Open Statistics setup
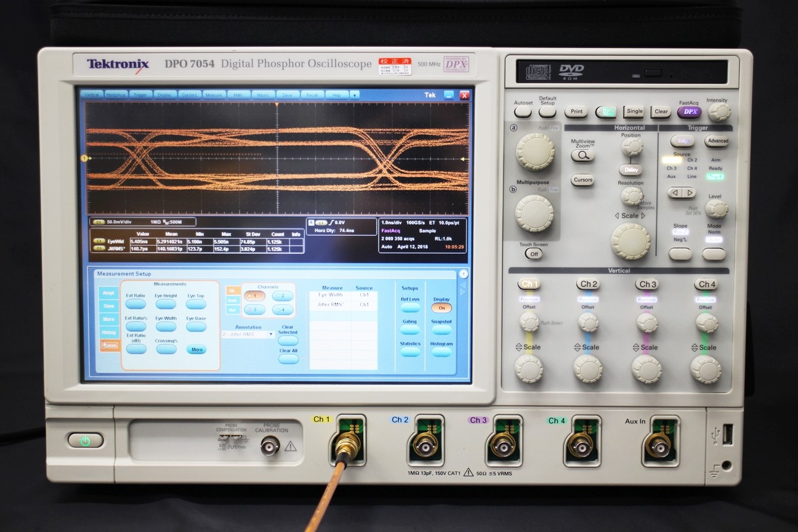This screenshot has height=532, width=798. coord(410,352)
